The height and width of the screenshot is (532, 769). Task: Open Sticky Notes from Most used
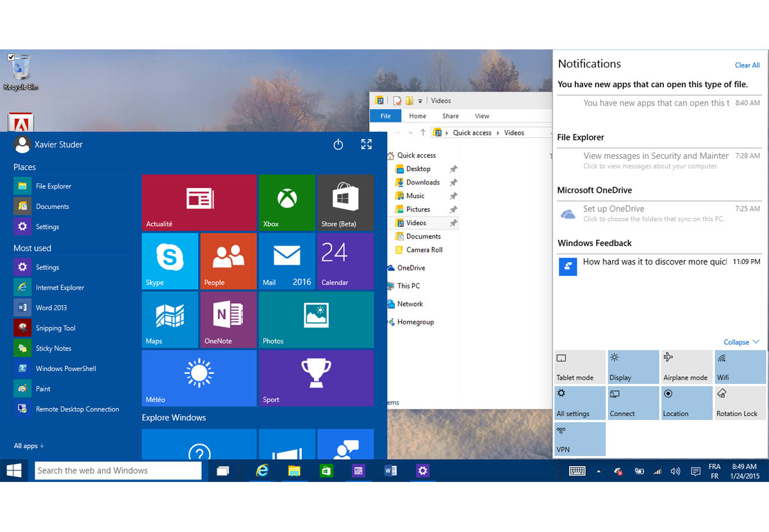tap(53, 348)
